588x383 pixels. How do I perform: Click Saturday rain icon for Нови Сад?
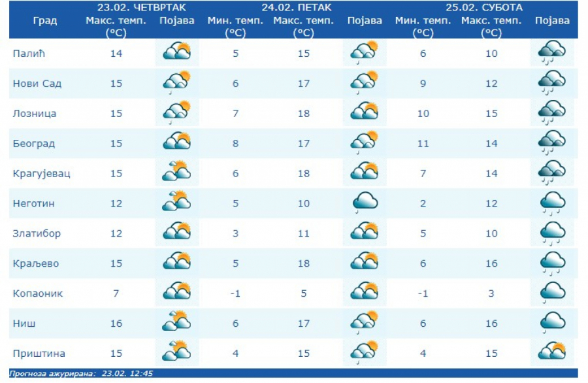tap(552, 83)
